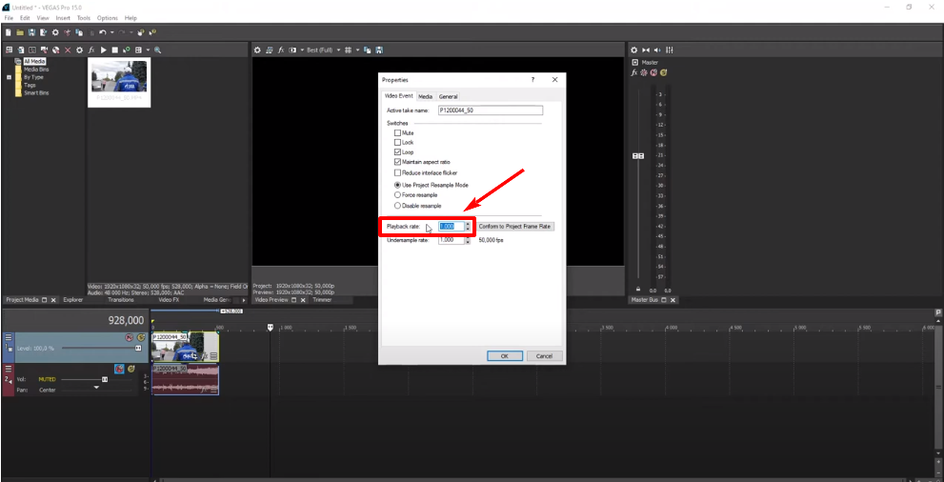The height and width of the screenshot is (482, 944).
Task: Undo the last action with the Undo arrow
Action: point(102,32)
